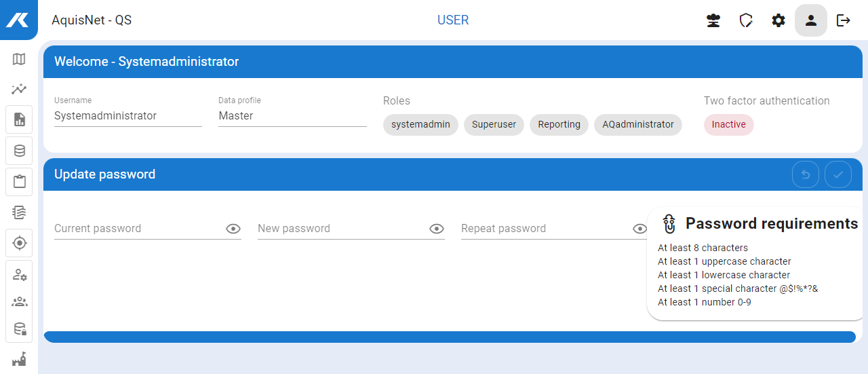Reveal the repeat password field text

click(x=639, y=229)
